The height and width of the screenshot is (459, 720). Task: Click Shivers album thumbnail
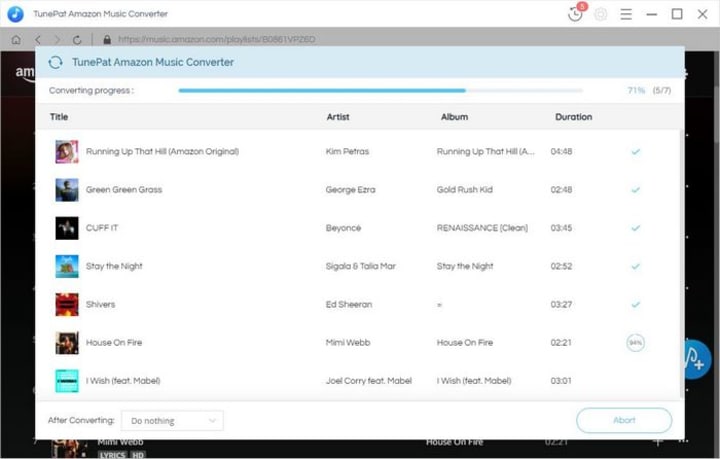(67, 304)
